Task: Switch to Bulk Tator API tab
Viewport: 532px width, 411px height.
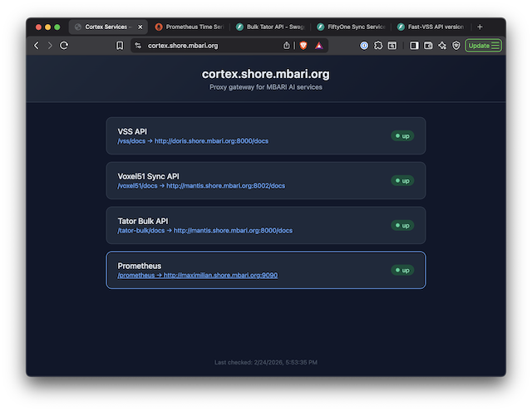Action: click(x=270, y=27)
